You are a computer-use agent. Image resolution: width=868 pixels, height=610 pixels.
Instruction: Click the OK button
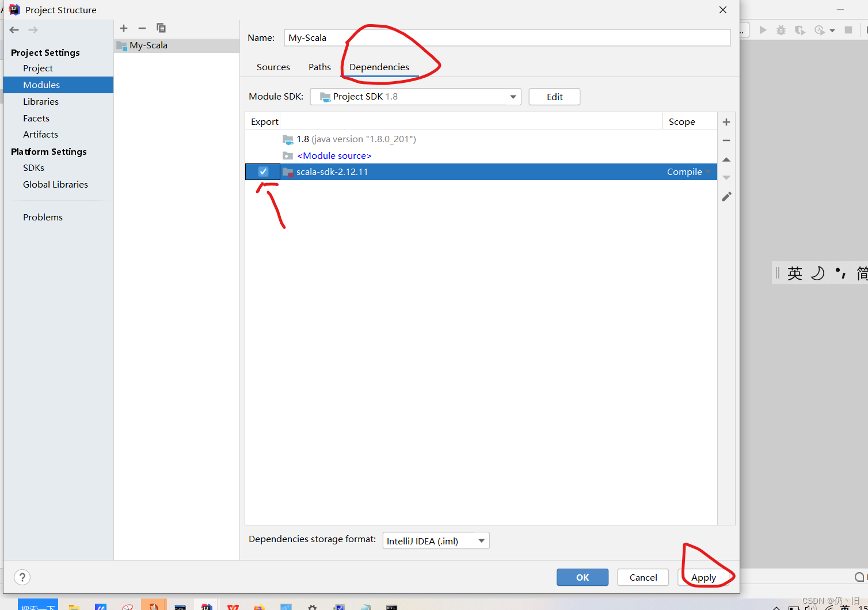pos(583,577)
